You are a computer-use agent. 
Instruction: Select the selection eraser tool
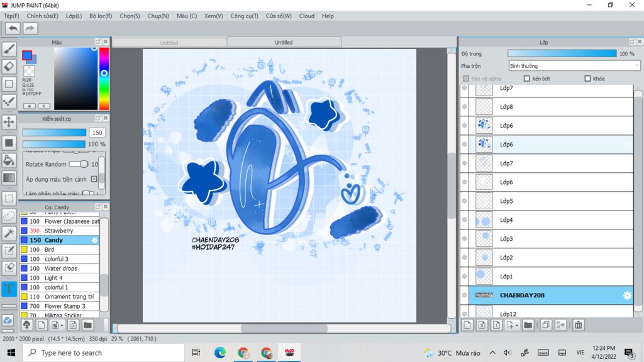[x=9, y=268]
